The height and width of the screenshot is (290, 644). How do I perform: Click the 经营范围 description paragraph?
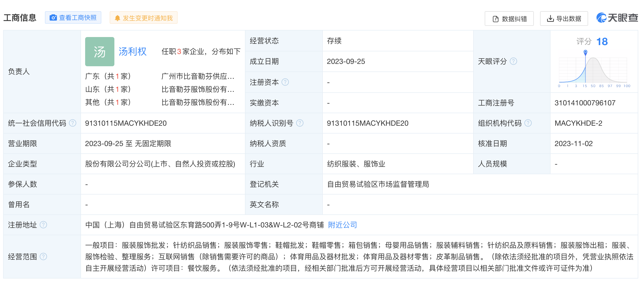tap(359, 257)
